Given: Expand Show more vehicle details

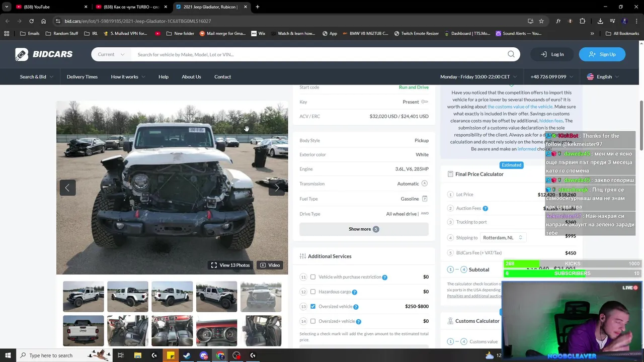Looking at the screenshot, I should pyautogui.click(x=364, y=229).
